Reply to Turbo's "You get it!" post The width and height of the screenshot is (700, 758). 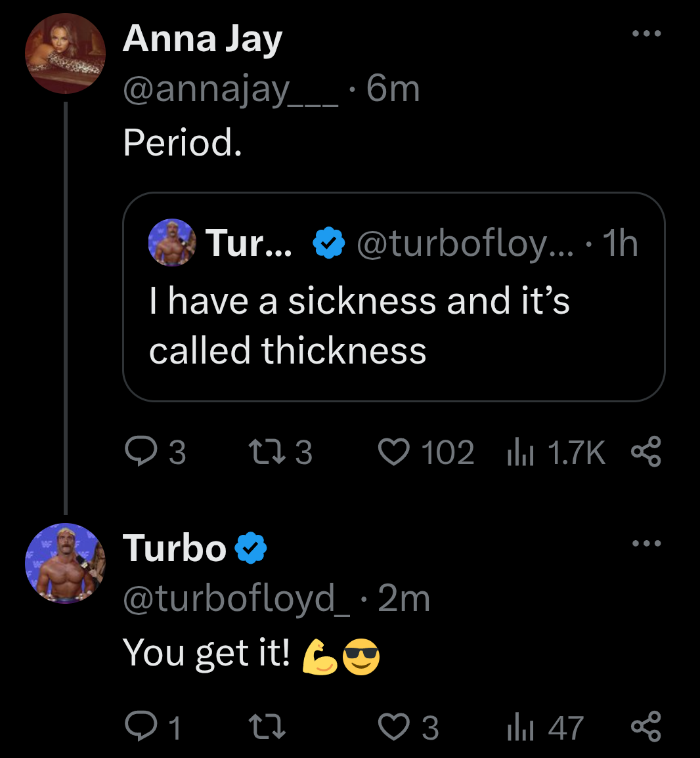click(x=139, y=727)
